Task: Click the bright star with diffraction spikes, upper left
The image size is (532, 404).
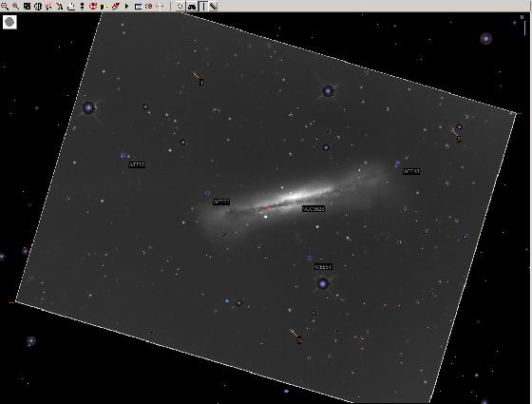Action: click(x=88, y=108)
